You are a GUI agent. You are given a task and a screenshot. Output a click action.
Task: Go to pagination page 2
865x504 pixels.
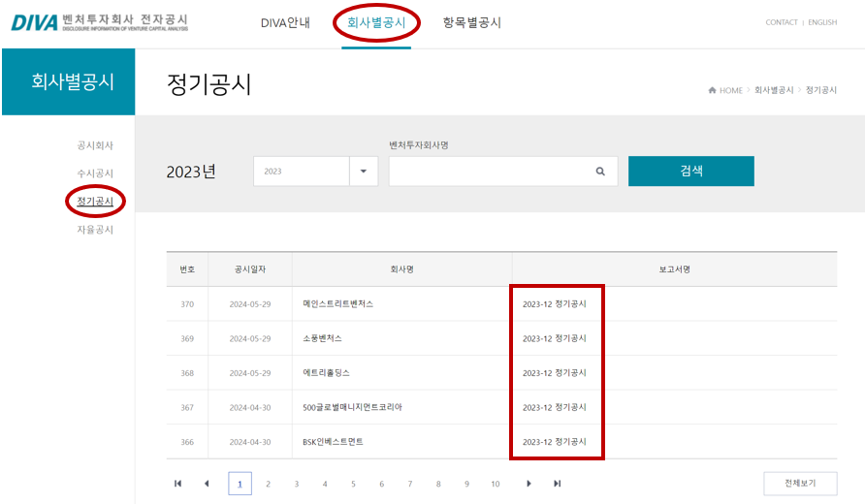click(x=268, y=484)
